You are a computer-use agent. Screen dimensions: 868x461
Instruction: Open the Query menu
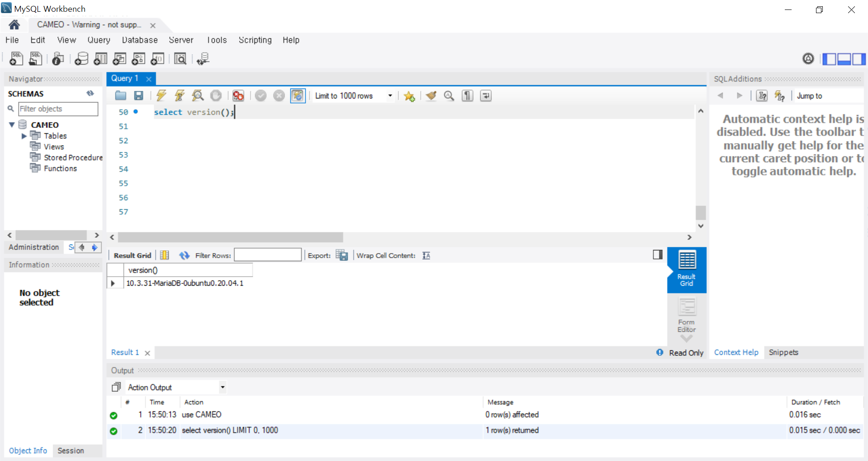(99, 40)
